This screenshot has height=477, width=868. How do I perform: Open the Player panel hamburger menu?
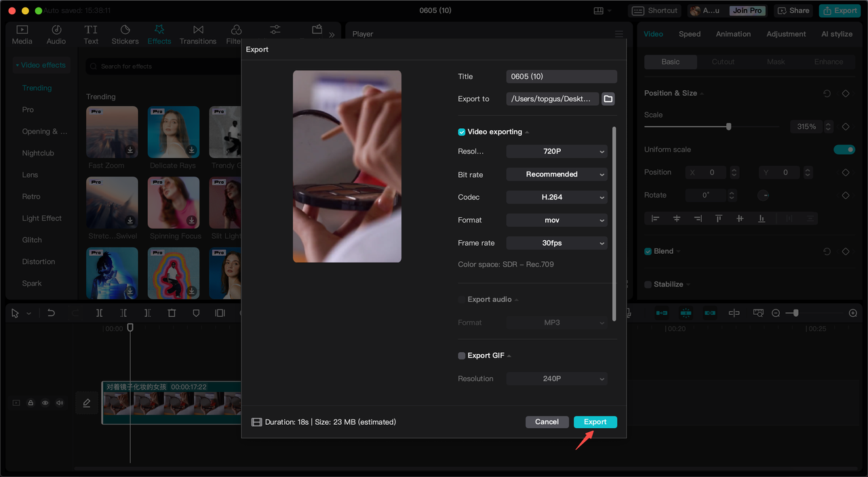[x=618, y=34]
